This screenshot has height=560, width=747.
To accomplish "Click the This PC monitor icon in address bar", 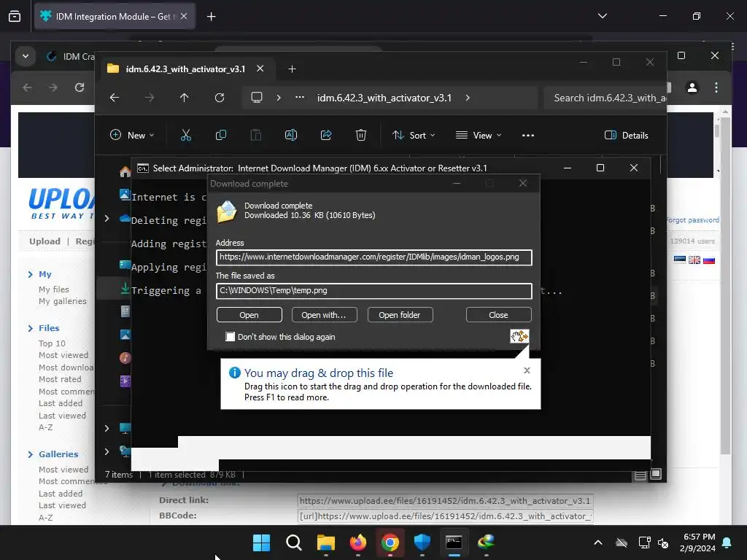I will [x=257, y=98].
